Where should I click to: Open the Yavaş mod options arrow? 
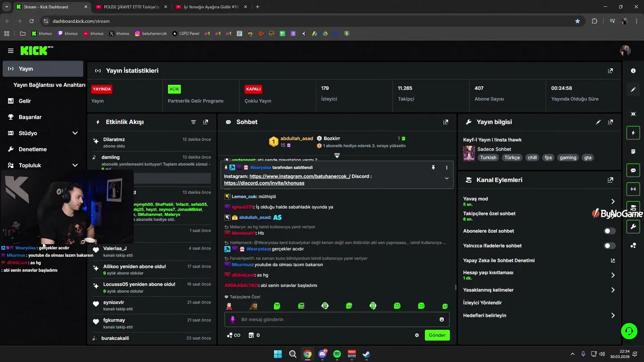[x=613, y=201]
